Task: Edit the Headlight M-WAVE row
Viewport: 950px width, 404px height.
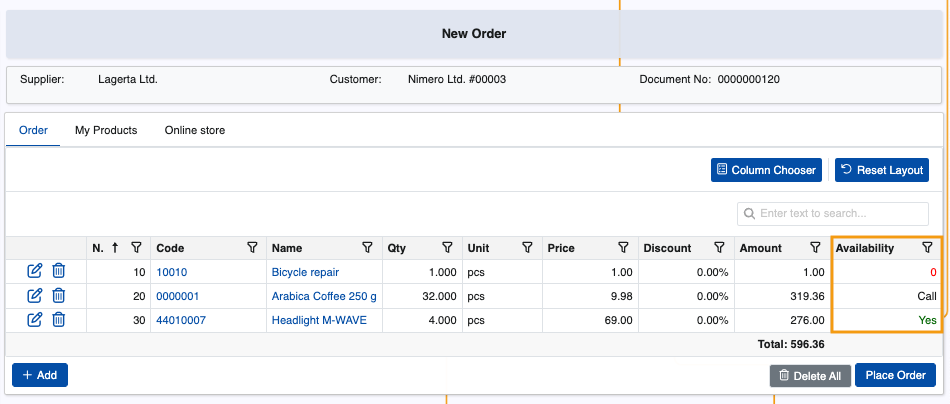Action: [35, 319]
